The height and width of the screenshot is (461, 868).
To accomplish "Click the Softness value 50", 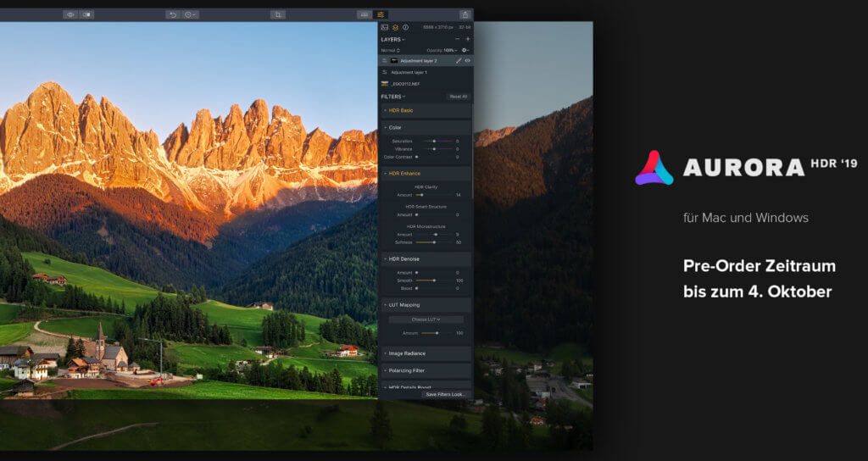I will pos(459,242).
